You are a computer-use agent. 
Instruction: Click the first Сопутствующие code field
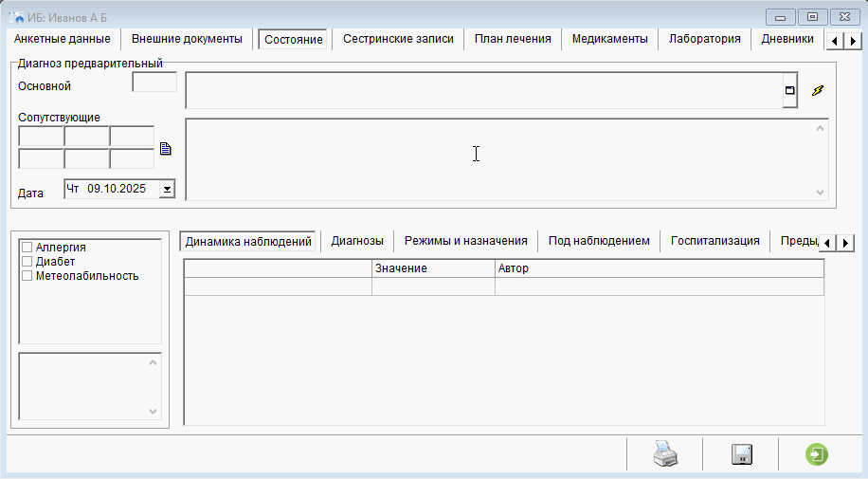(x=41, y=137)
